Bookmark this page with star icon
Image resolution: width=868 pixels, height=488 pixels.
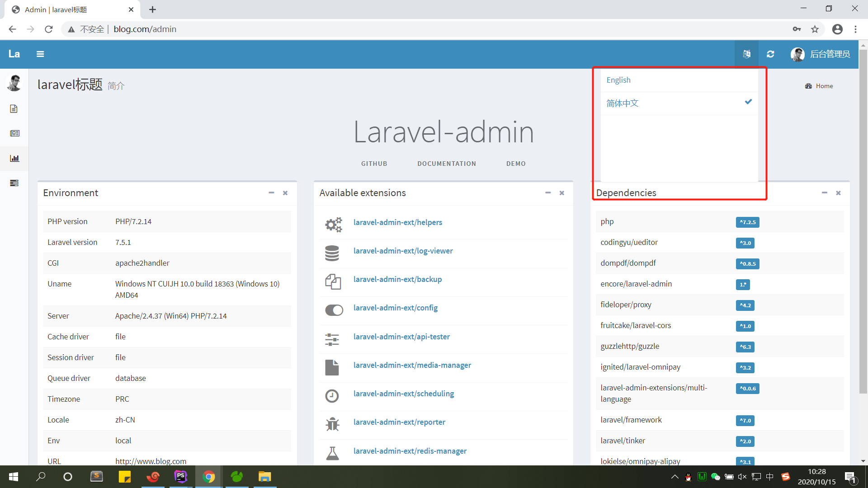(x=815, y=29)
